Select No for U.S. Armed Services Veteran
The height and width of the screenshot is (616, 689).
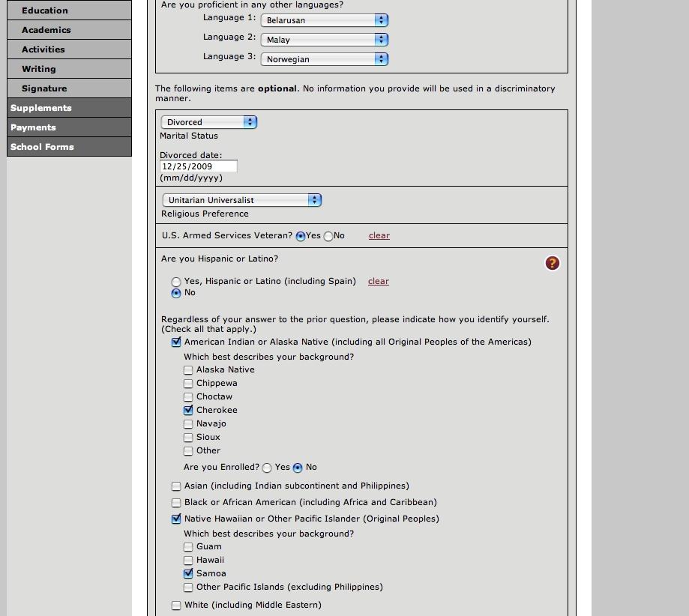(x=328, y=236)
